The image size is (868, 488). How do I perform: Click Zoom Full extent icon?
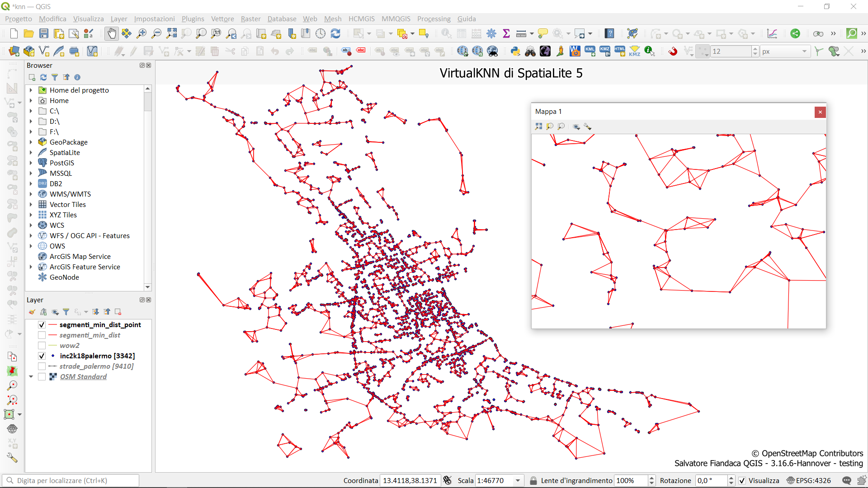(x=171, y=33)
